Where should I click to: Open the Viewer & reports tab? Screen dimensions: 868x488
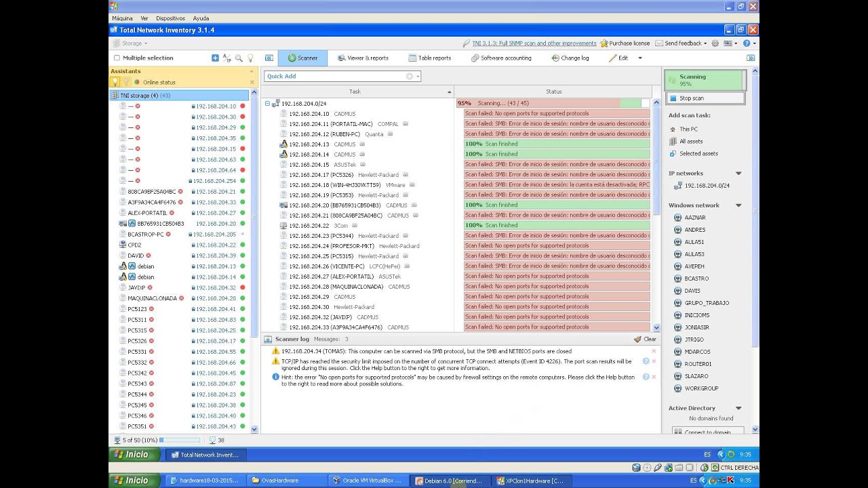click(363, 58)
